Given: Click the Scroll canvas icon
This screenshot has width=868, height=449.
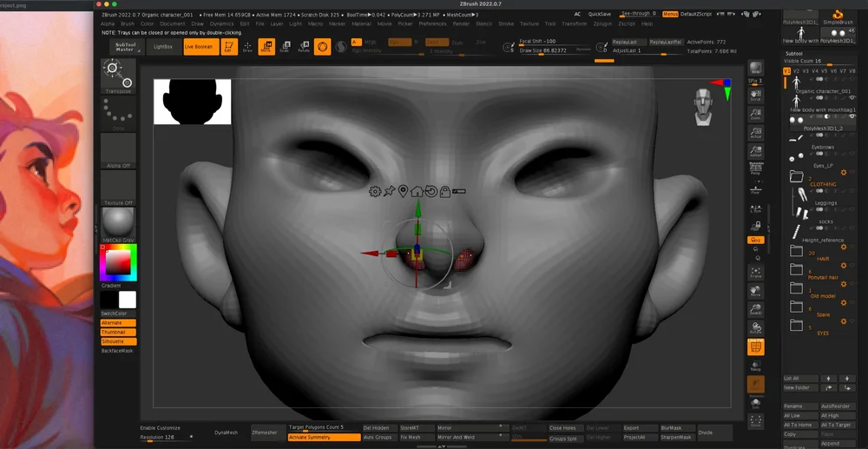Looking at the screenshot, I should 756,96.
